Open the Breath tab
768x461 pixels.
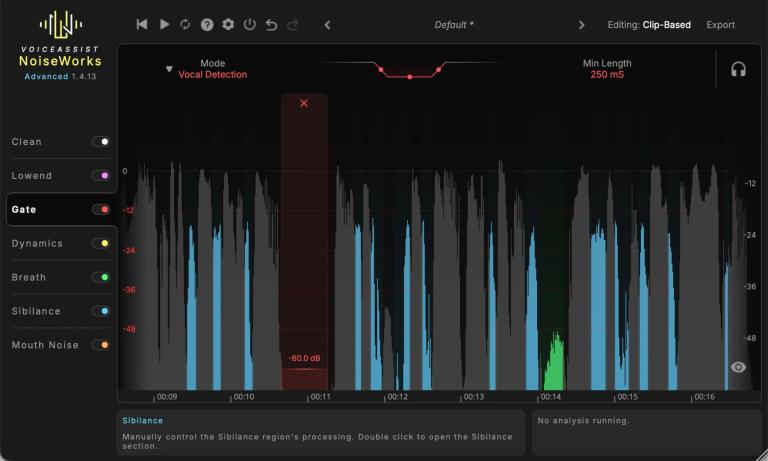click(28, 277)
